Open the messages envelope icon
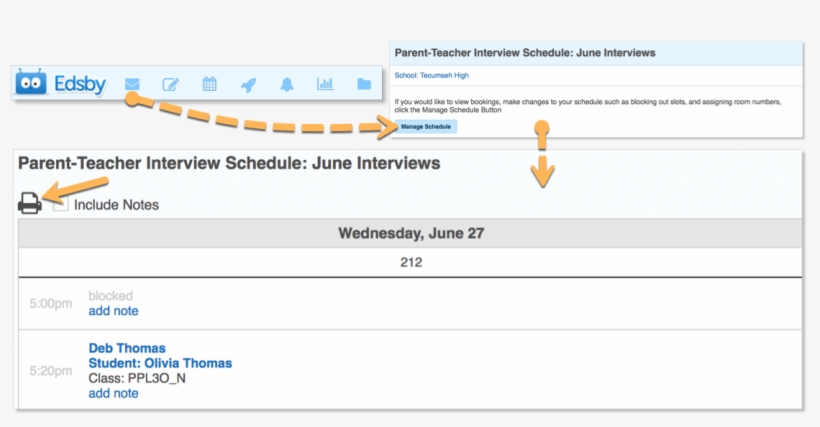Screen dimensions: 820x427 131,85
